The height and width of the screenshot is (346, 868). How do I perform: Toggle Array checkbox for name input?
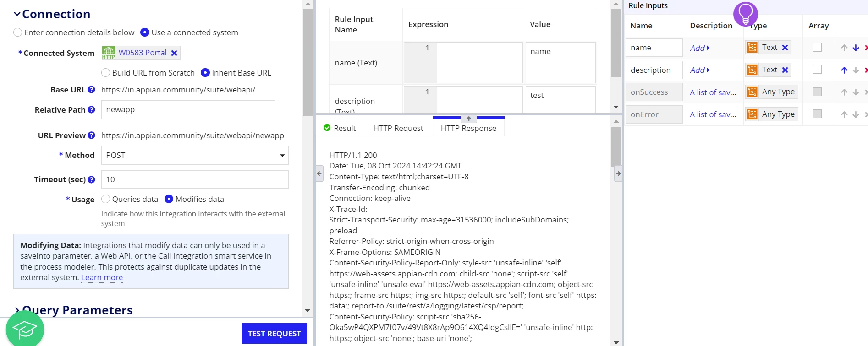pyautogui.click(x=817, y=48)
